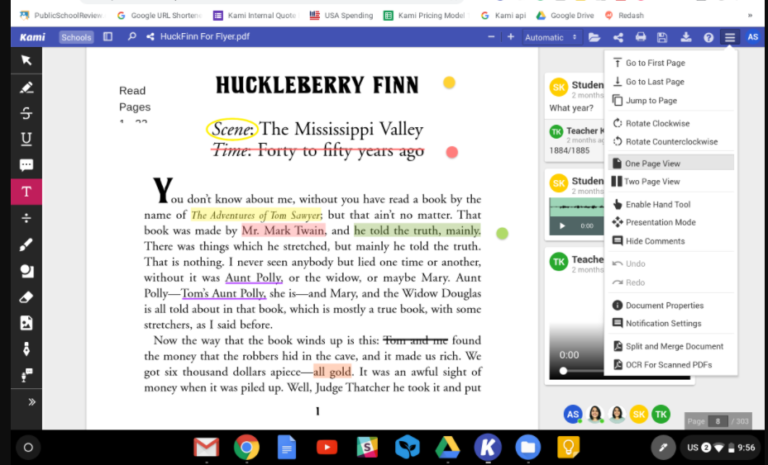The height and width of the screenshot is (465, 768).
Task: Click the green annotation dot in margin
Action: coord(502,233)
